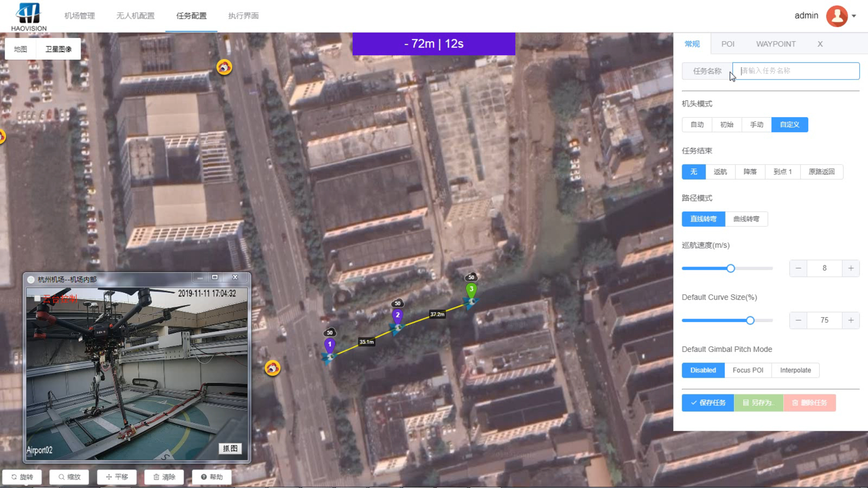This screenshot has height=488, width=868.
Task: Choose Focus POI gimbal pitch mode
Action: (748, 371)
